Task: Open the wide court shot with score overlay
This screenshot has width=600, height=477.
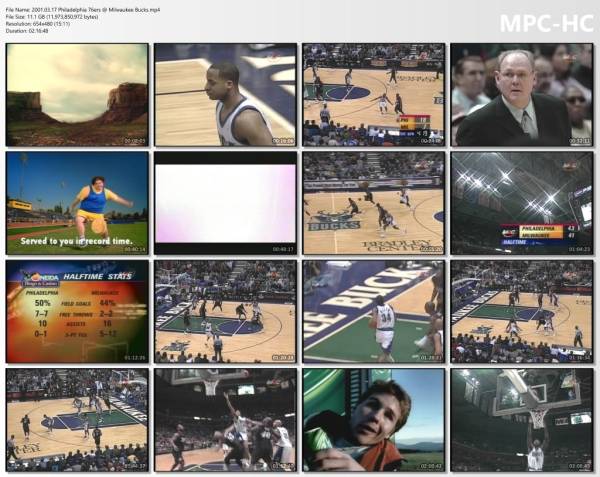Action: (x=373, y=94)
